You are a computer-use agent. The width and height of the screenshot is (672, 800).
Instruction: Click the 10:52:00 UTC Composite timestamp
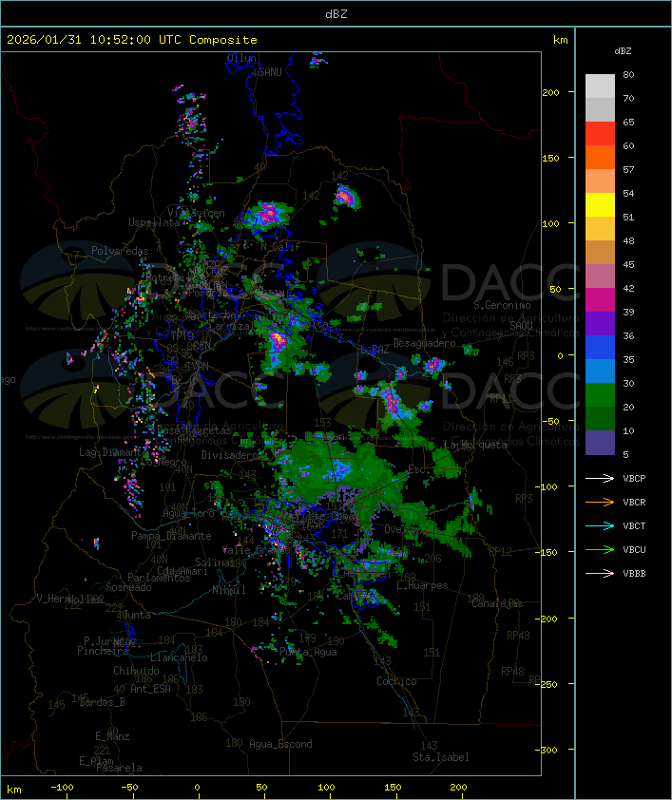click(132, 40)
